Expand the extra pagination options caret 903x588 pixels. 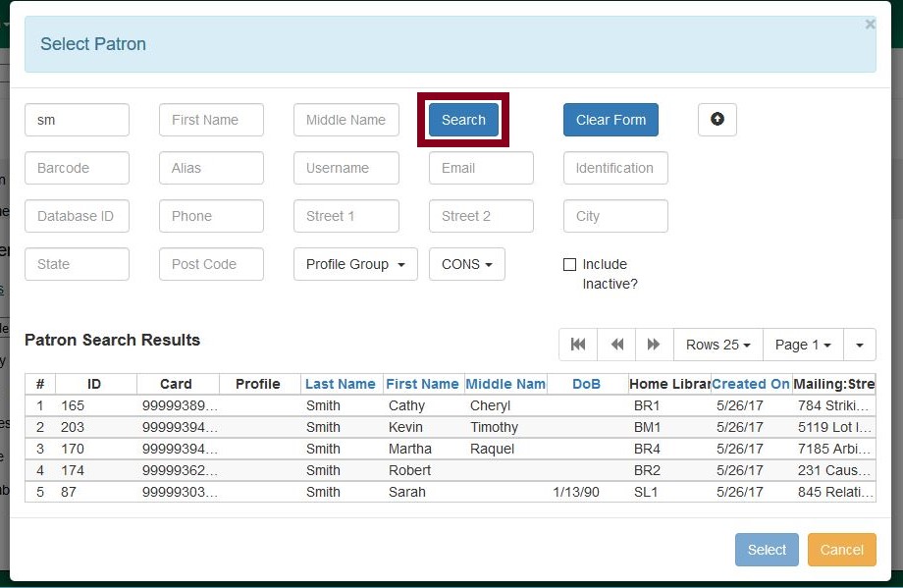pos(859,344)
